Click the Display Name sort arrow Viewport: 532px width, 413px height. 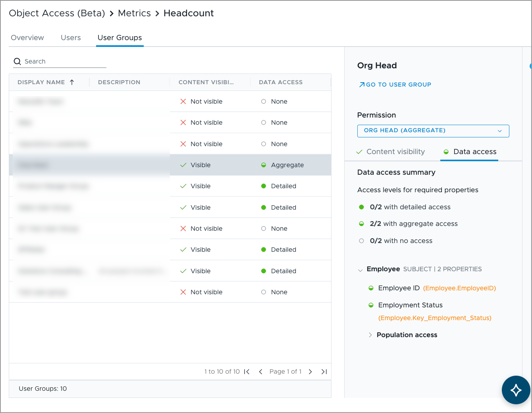click(72, 82)
